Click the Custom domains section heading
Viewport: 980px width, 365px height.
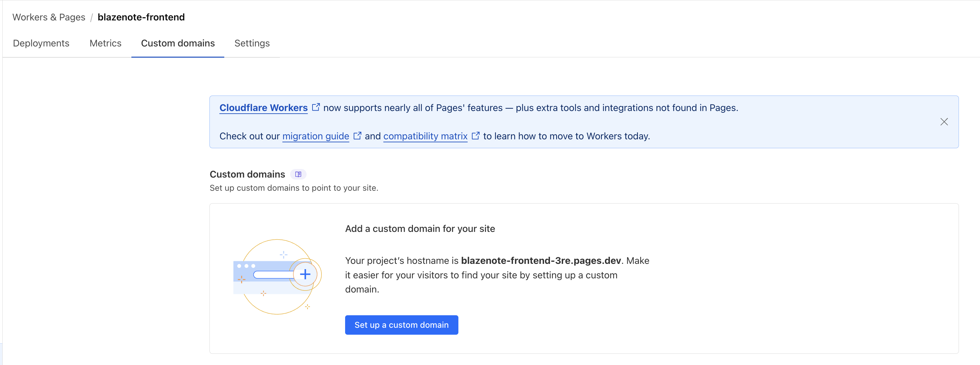point(247,174)
